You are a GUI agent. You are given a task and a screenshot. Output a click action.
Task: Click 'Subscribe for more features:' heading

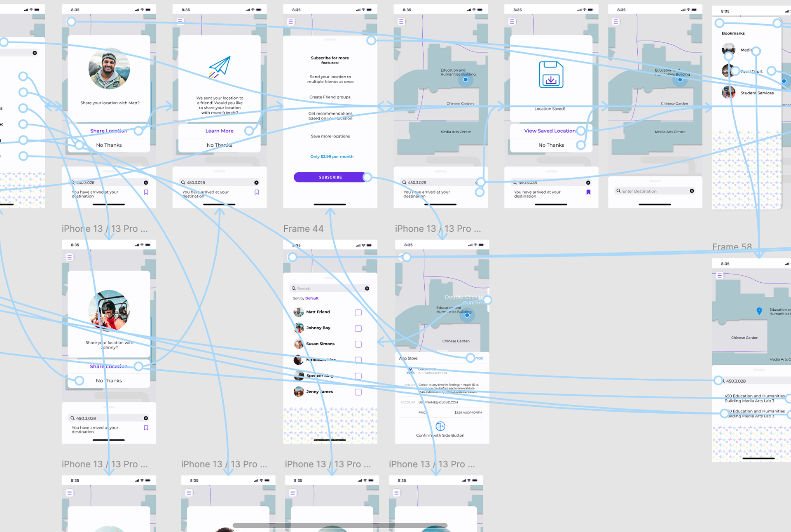click(x=330, y=60)
